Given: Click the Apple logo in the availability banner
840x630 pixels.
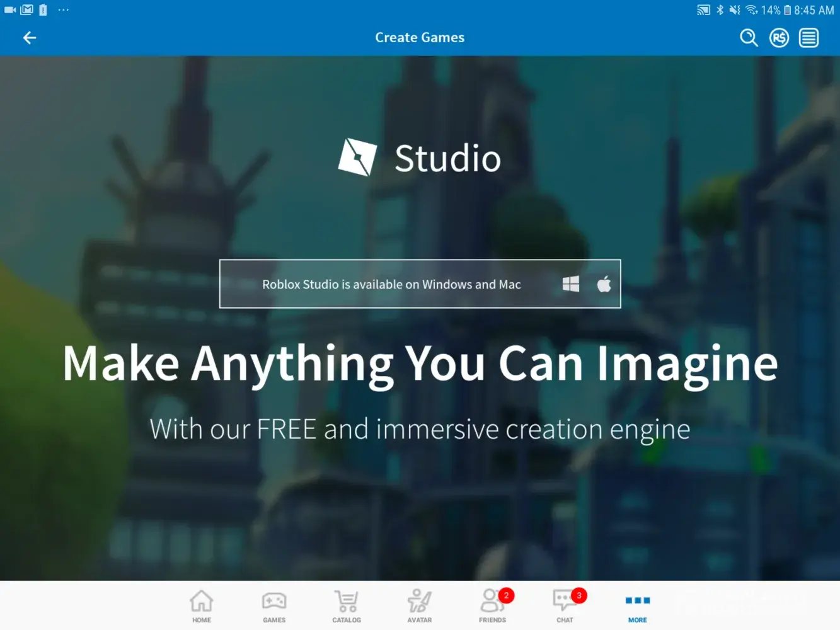Looking at the screenshot, I should 604,284.
